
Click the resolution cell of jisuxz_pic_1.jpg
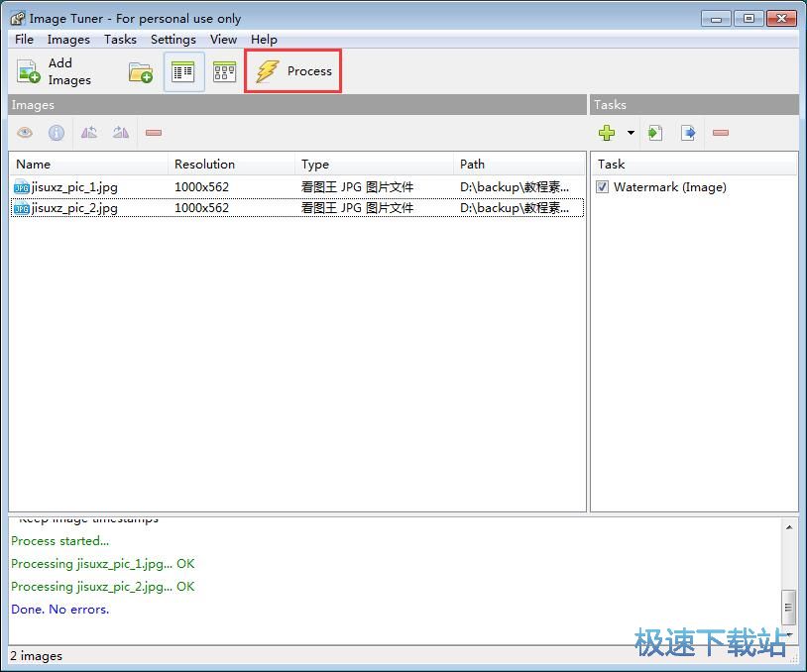coord(201,186)
